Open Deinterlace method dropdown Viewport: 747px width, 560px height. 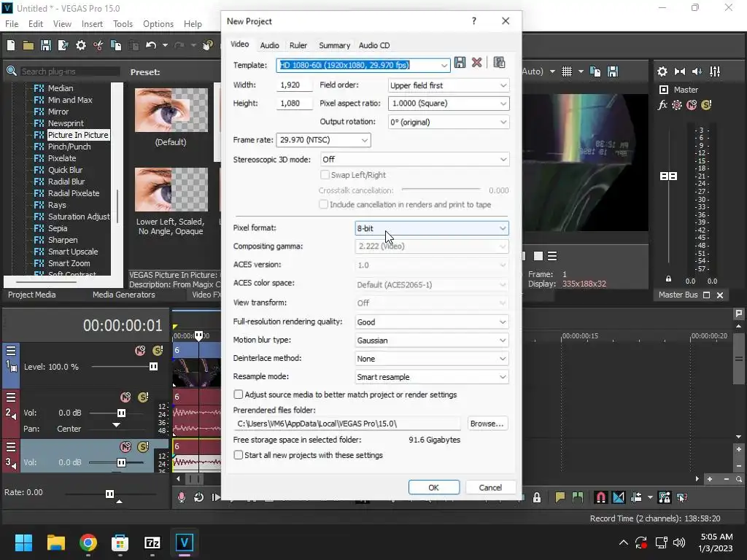432,359
